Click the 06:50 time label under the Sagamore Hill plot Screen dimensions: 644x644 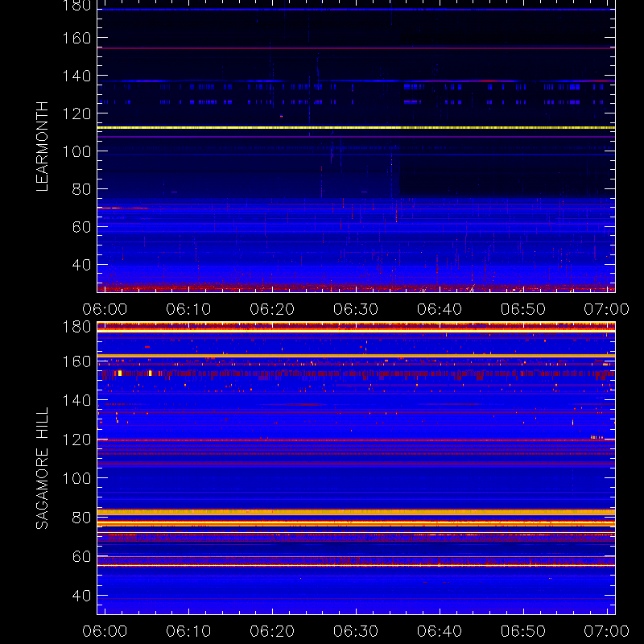523,631
